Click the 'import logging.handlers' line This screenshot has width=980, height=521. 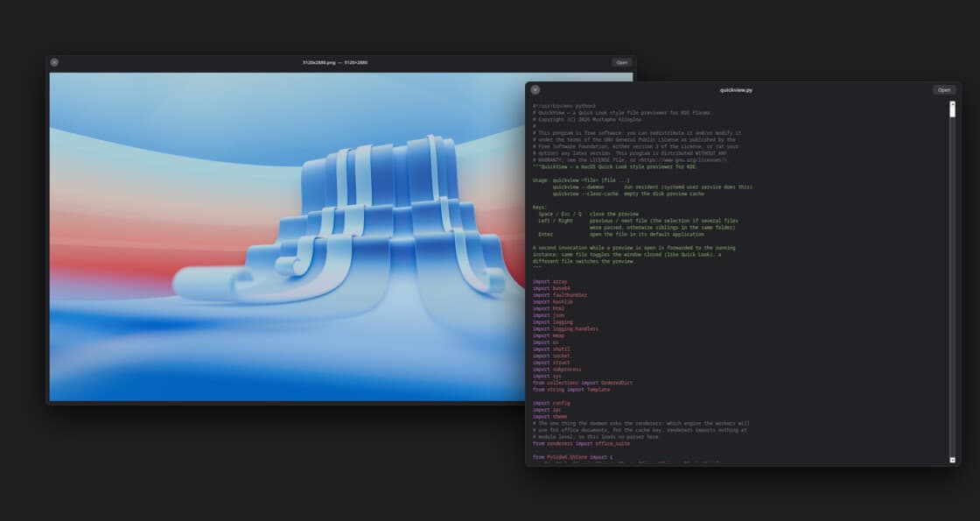point(565,329)
